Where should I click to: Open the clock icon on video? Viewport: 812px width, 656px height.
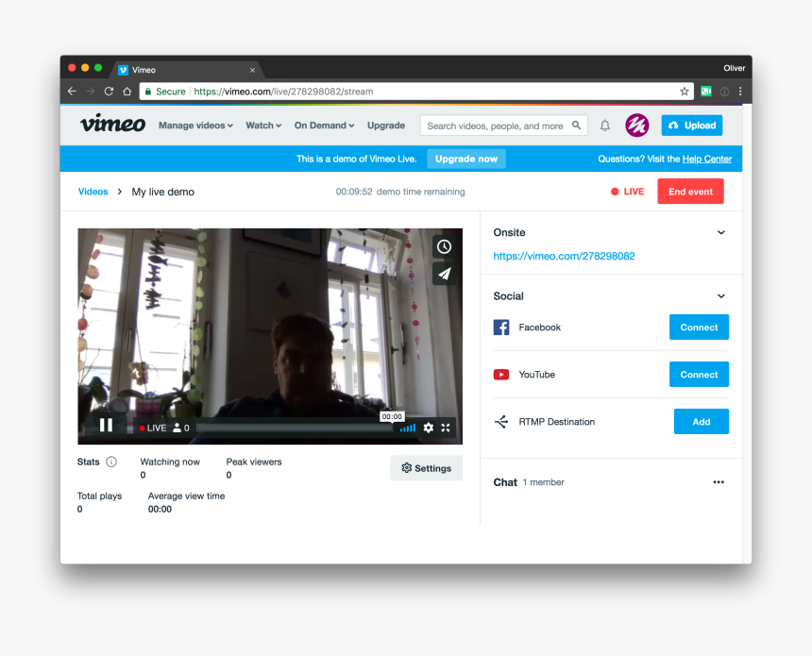444,246
